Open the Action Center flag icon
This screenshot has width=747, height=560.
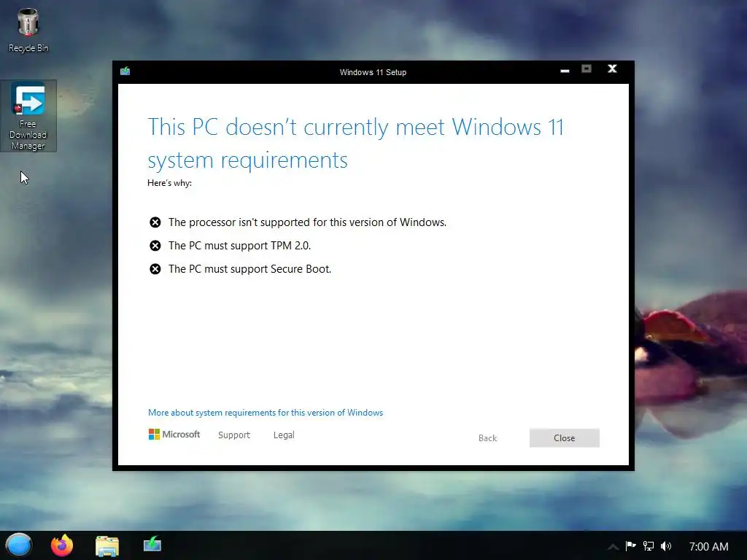tap(631, 546)
